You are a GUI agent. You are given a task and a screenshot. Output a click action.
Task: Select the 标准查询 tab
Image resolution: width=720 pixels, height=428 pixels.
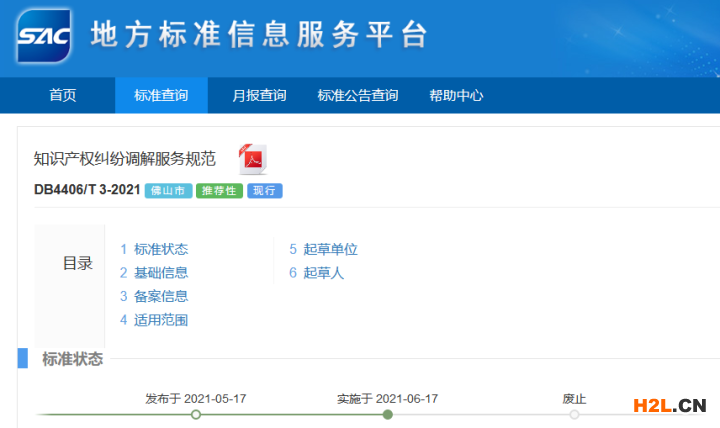tap(161, 95)
